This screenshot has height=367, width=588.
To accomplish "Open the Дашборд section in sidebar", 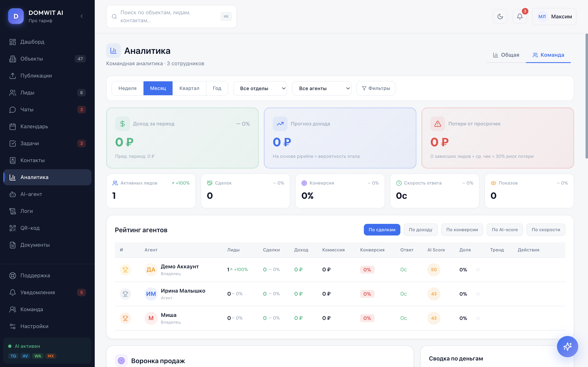I will (32, 42).
